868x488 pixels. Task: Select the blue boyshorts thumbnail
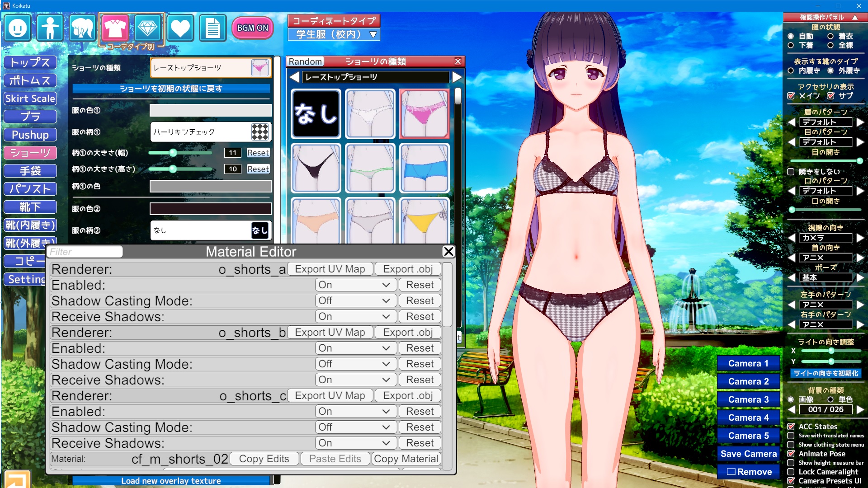tap(425, 168)
